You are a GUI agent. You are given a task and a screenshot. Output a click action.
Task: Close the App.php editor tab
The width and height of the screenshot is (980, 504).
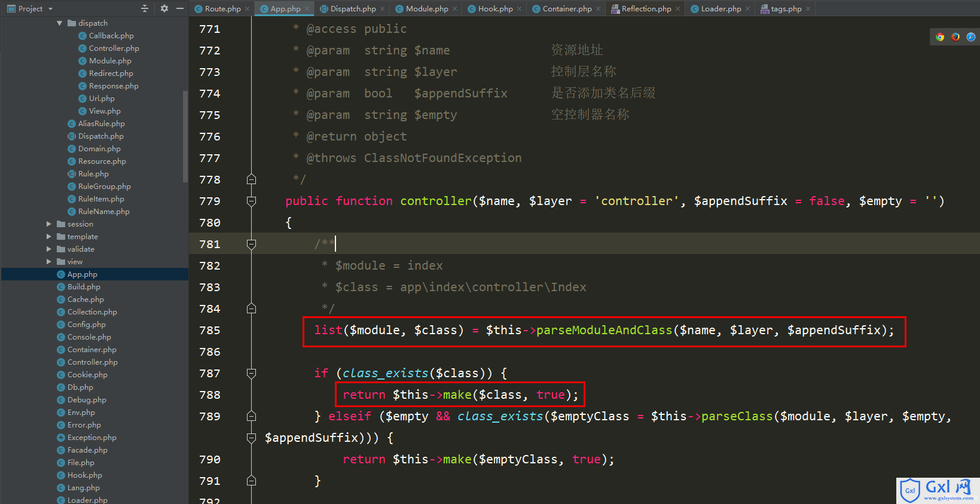[307, 9]
